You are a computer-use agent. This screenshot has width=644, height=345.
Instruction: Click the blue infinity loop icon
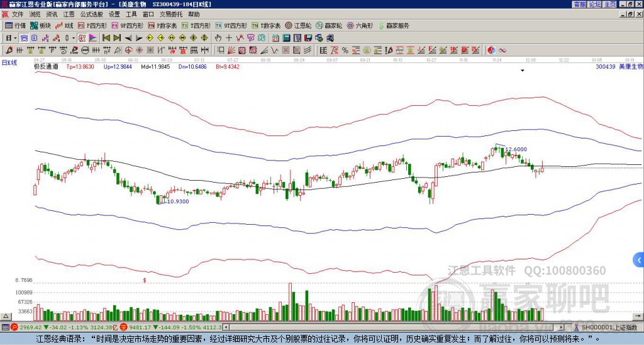point(502,50)
